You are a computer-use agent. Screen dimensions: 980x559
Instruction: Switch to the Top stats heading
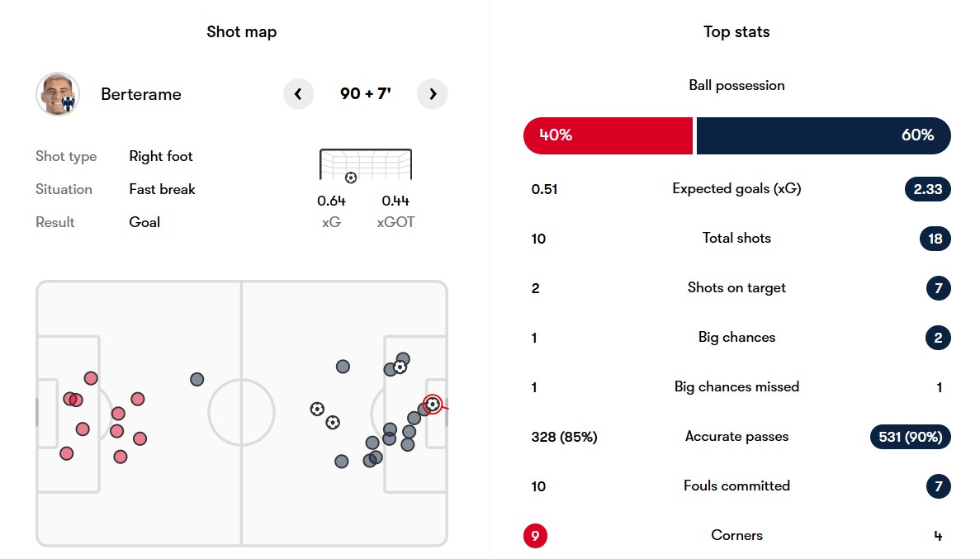[736, 32]
